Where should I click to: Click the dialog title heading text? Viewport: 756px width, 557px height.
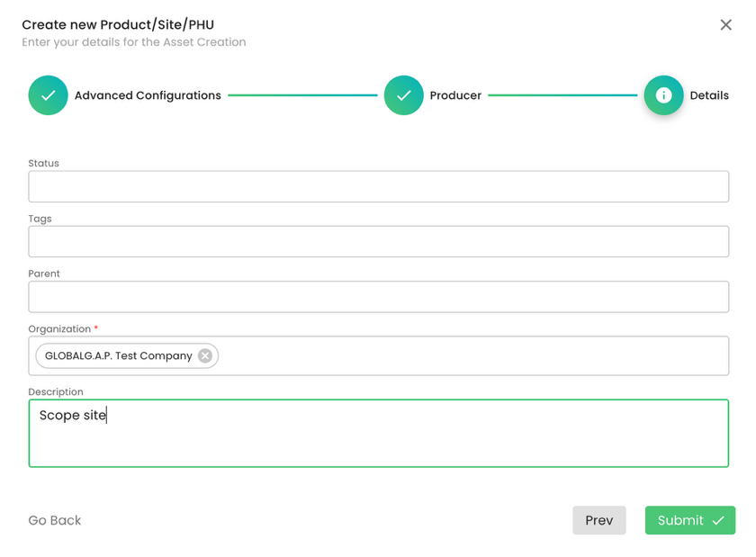coord(118,24)
